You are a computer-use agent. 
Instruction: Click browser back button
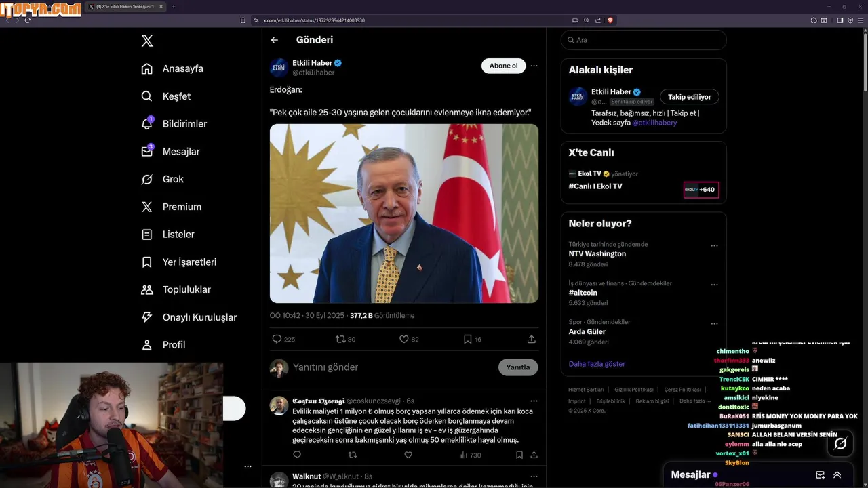tap(8, 20)
